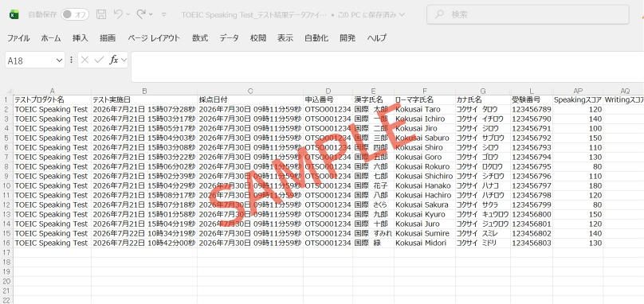Switch to the 開発 tab

pyautogui.click(x=348, y=38)
